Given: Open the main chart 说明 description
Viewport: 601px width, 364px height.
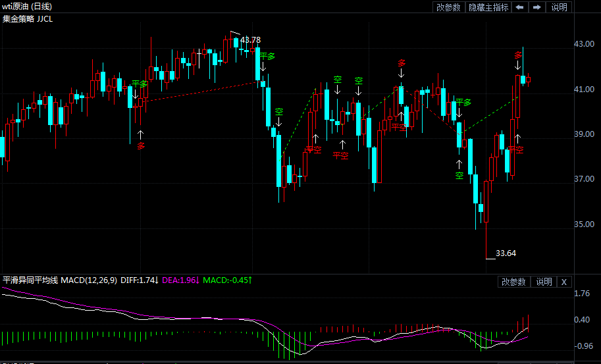Looking at the screenshot, I should click(559, 7).
